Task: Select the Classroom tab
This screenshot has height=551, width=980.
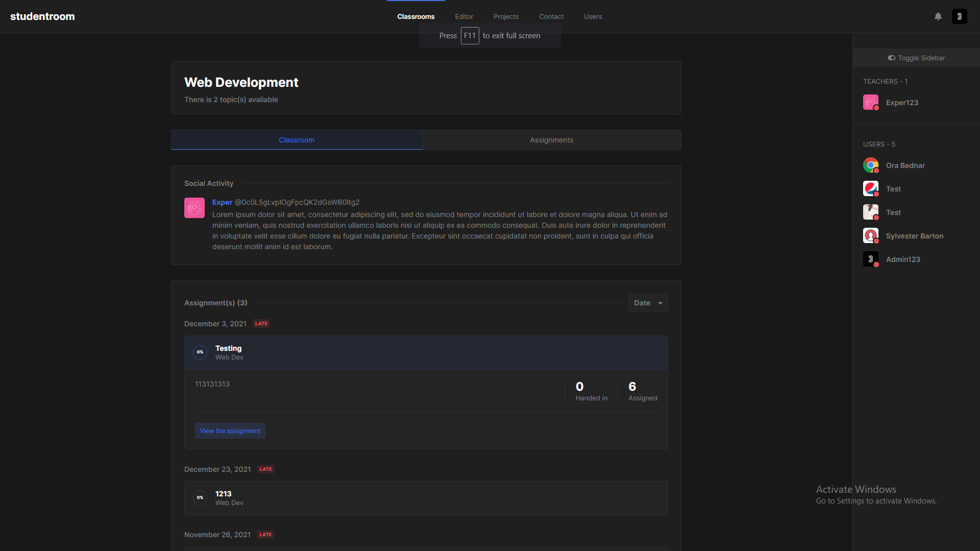Action: [297, 139]
